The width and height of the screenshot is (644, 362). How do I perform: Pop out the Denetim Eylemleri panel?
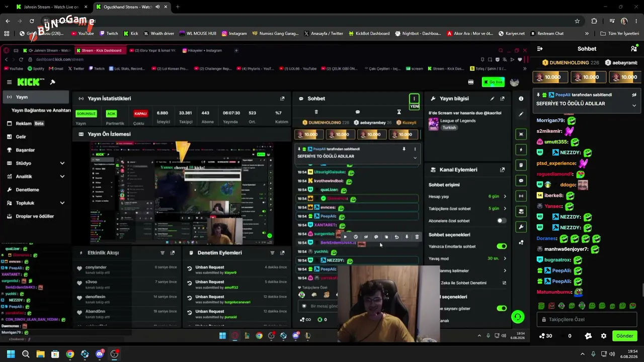[282, 253]
